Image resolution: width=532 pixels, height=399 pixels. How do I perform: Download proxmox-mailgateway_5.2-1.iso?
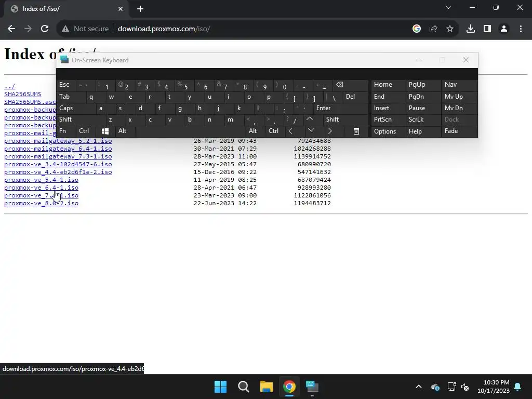(x=58, y=141)
